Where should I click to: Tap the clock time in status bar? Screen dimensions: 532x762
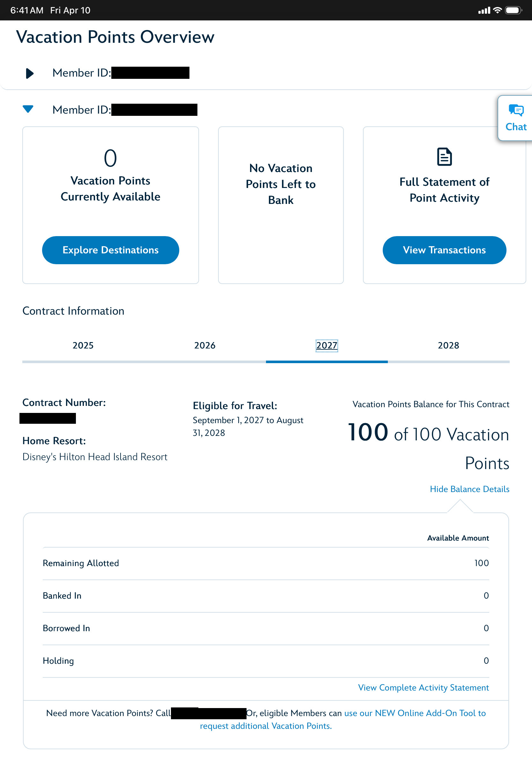(26, 10)
